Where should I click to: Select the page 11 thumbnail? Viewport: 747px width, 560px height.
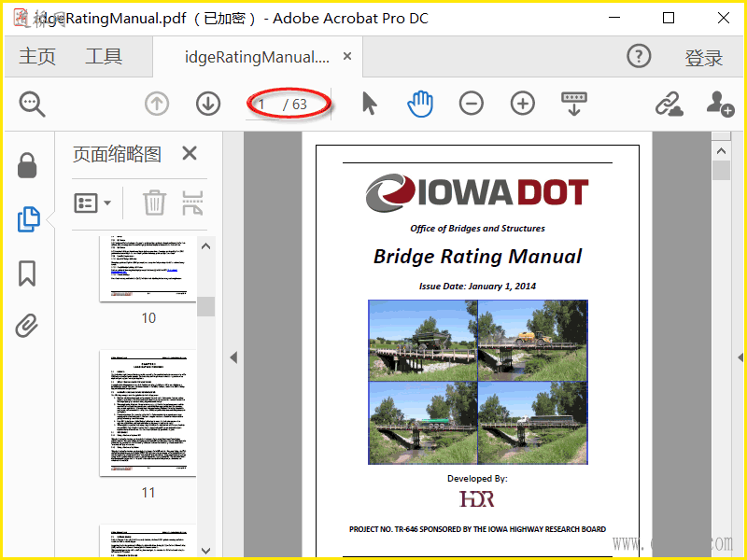pos(148,413)
